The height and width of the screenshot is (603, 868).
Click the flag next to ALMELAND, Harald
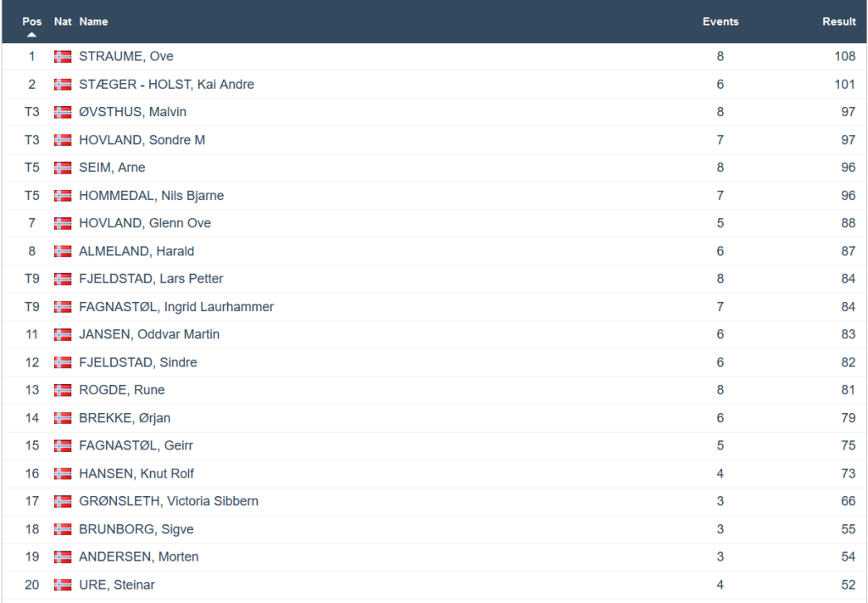point(63,251)
